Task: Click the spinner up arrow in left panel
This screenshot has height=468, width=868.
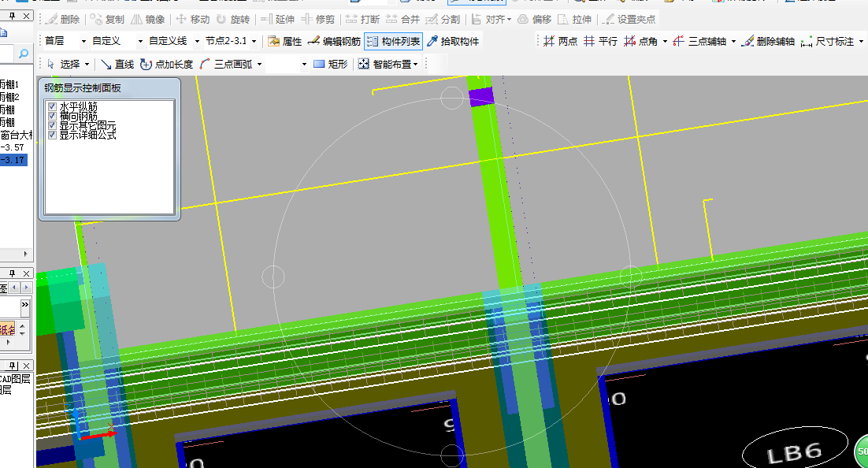Action: click(x=22, y=325)
